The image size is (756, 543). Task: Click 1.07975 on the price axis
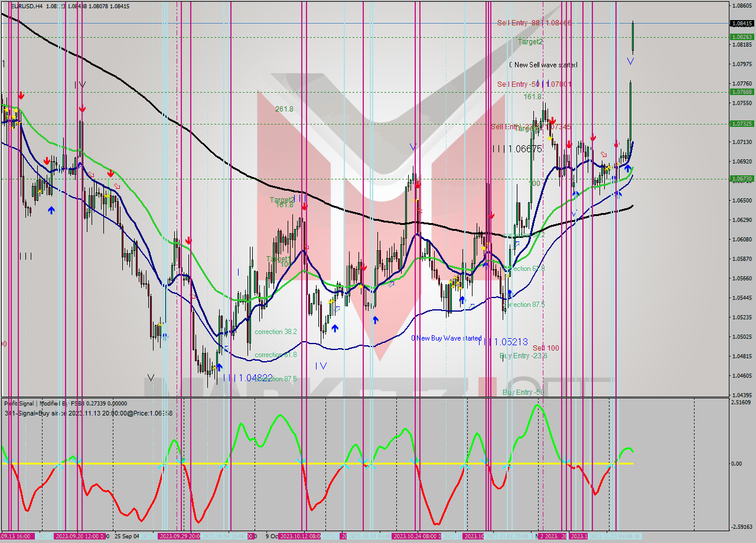[x=741, y=64]
